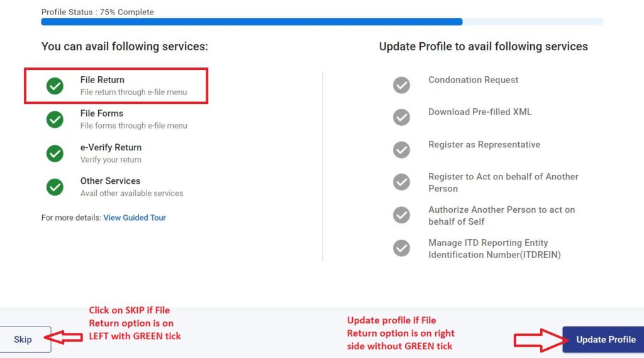The height and width of the screenshot is (358, 644).
Task: Click the Skip button
Action: [x=25, y=340]
